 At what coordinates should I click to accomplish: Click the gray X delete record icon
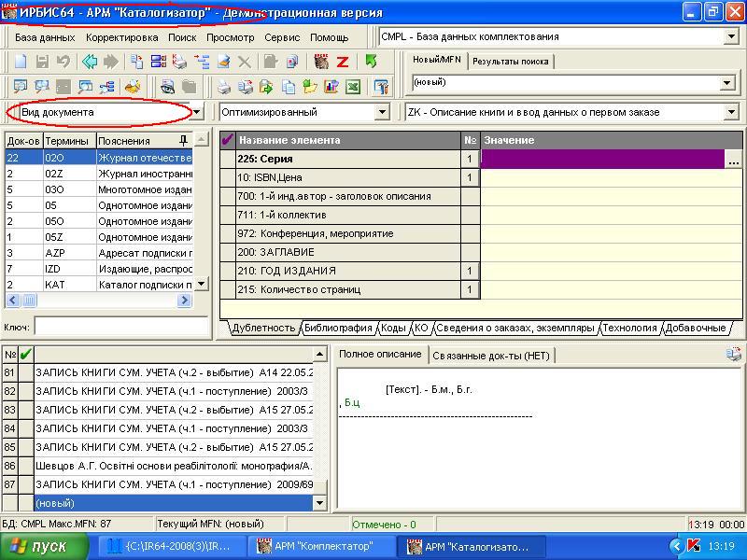[245, 62]
